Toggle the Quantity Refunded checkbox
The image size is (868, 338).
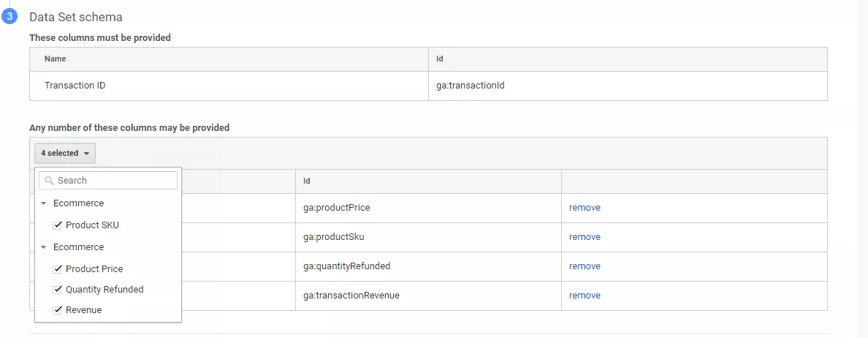coord(56,289)
